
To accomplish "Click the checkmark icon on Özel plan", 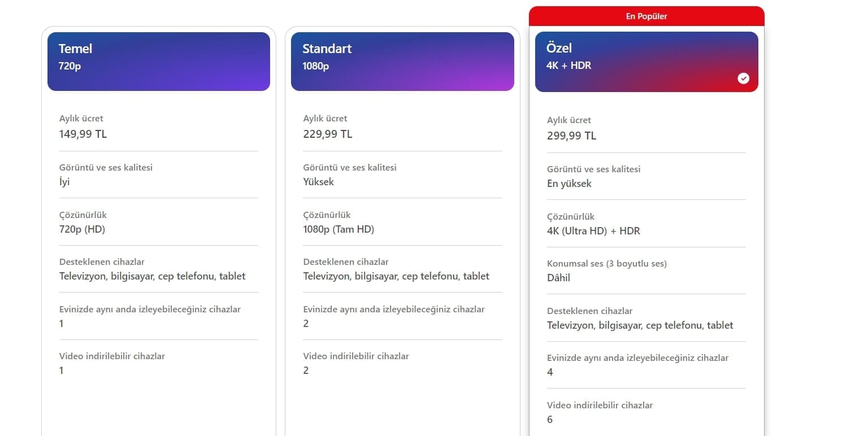I will (743, 79).
